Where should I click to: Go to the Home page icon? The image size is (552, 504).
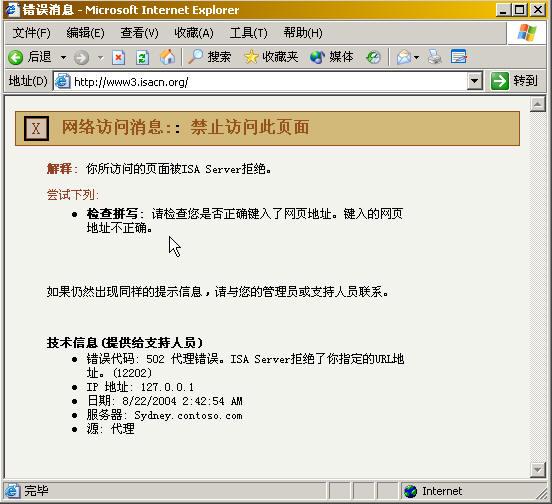pos(167,57)
